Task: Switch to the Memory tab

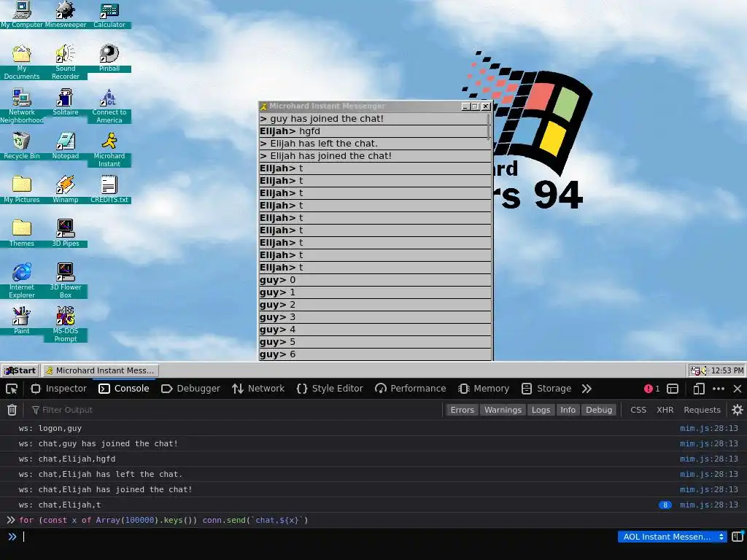Action: [x=484, y=389]
